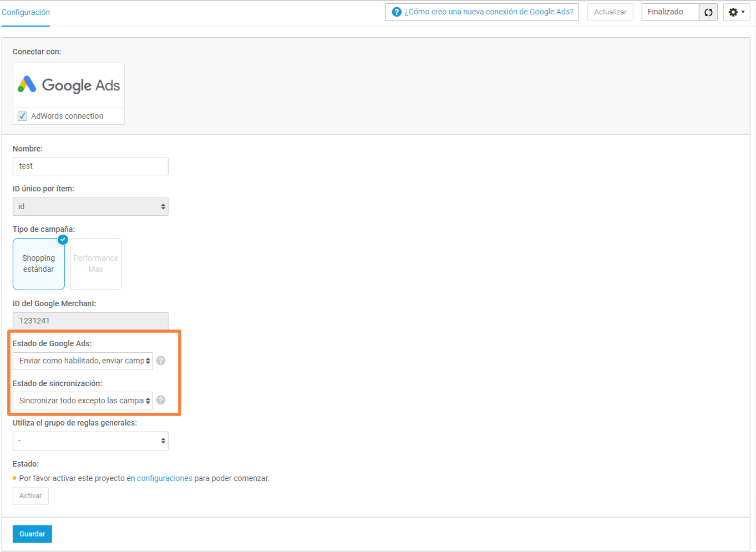Open the ID único por ítem dropdown

click(90, 206)
